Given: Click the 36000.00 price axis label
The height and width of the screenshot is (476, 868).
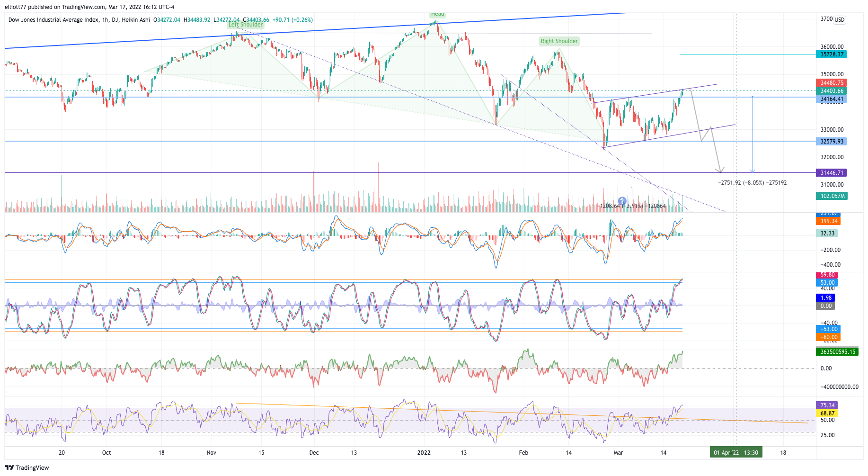Looking at the screenshot, I should pyautogui.click(x=832, y=47).
